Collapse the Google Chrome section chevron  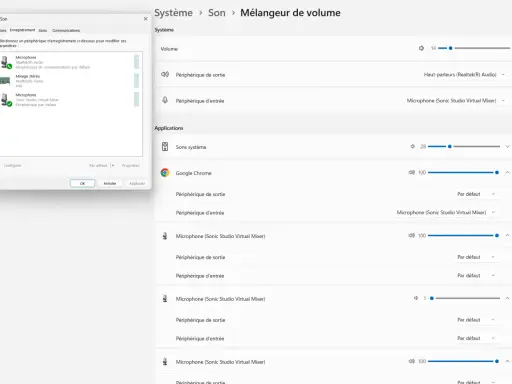507,172
